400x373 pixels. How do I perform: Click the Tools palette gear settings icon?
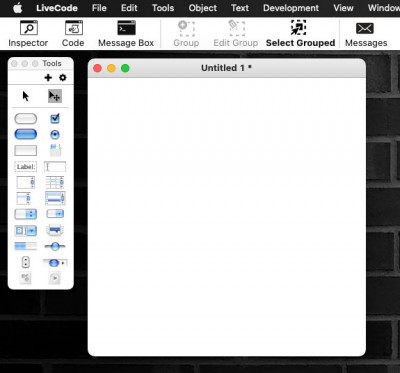click(x=63, y=78)
